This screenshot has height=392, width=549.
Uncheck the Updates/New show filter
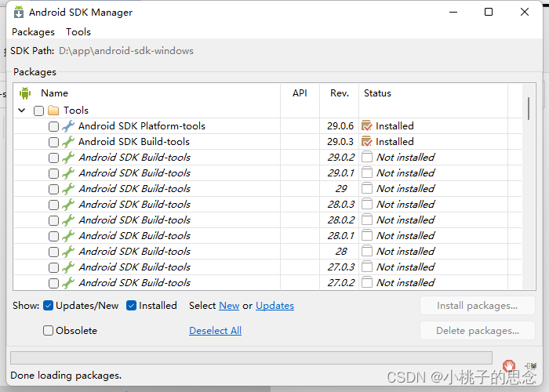(48, 306)
